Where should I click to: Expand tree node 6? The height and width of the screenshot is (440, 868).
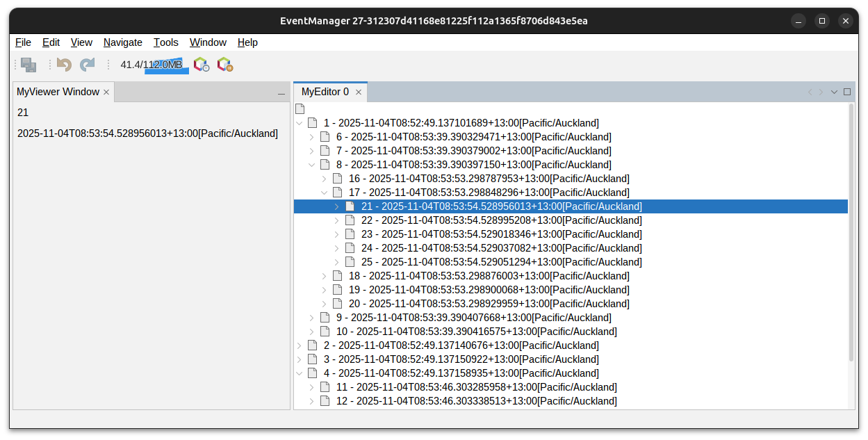(312, 137)
